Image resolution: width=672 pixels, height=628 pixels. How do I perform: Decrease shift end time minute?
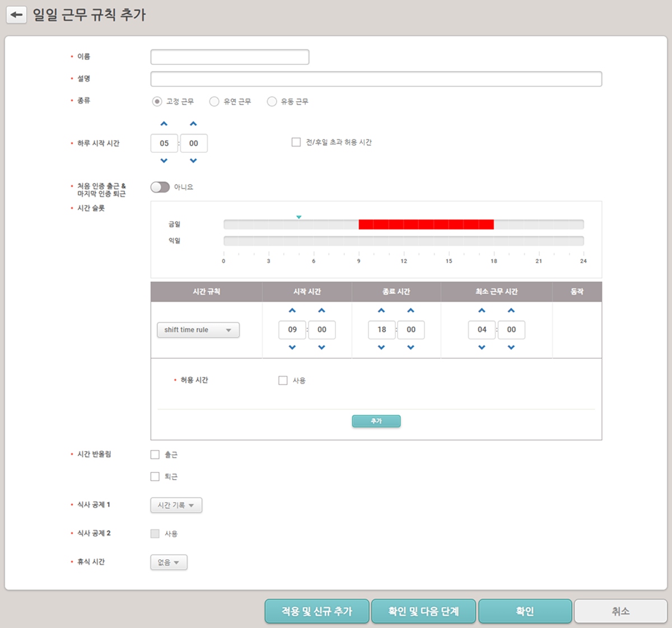[x=411, y=348]
